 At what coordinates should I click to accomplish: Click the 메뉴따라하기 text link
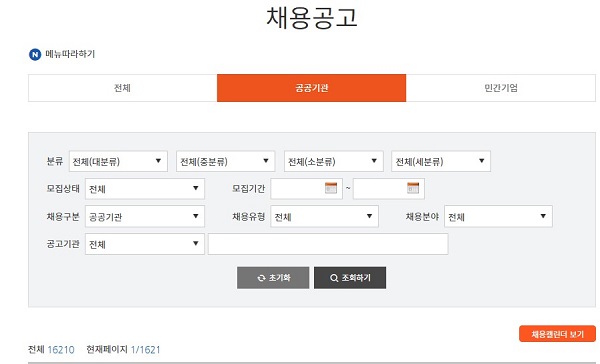point(70,54)
